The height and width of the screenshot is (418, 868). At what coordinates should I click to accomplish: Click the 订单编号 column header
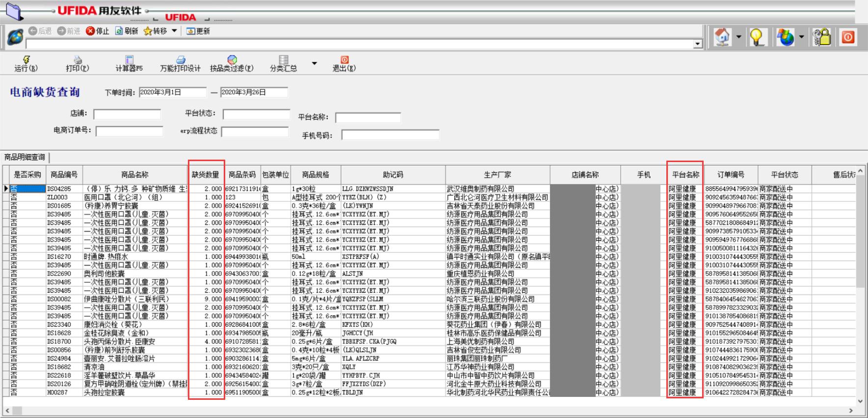click(x=731, y=175)
